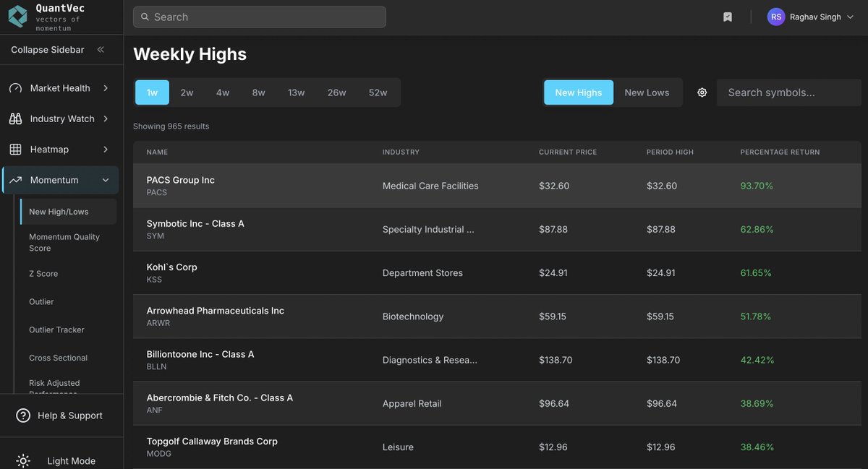Click the Biotechnology industry cell
Image resolution: width=868 pixels, height=469 pixels.
(x=413, y=317)
